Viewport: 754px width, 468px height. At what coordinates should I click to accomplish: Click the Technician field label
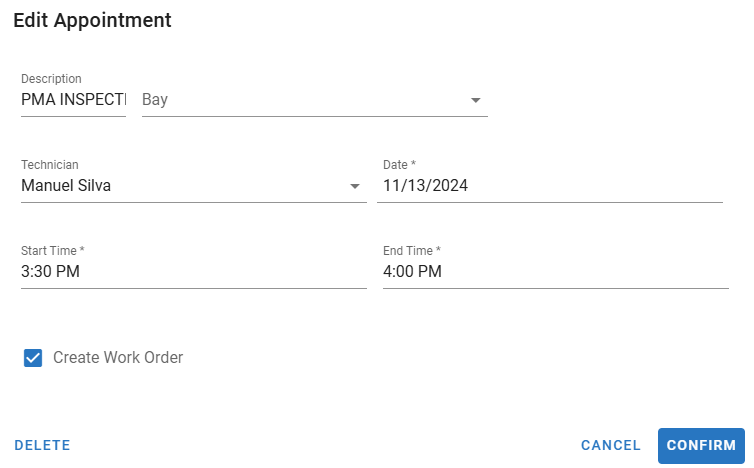click(49, 165)
